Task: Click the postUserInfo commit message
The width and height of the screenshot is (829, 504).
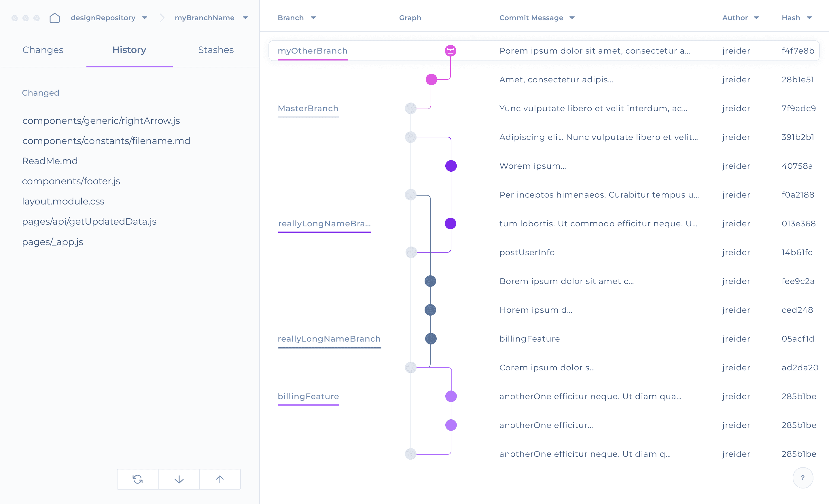Action: (527, 252)
